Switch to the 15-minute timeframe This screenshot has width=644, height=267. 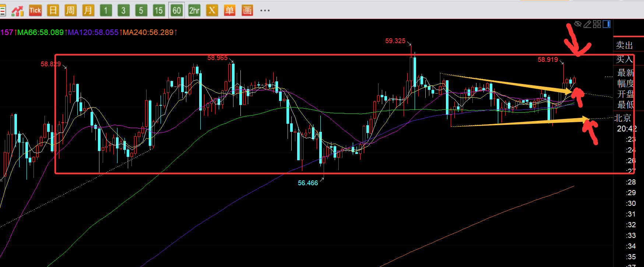coord(159,10)
